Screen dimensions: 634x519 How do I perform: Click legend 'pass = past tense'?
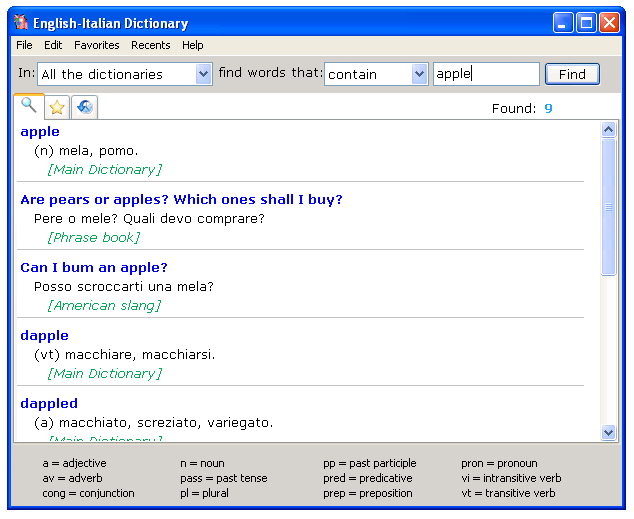point(224,478)
